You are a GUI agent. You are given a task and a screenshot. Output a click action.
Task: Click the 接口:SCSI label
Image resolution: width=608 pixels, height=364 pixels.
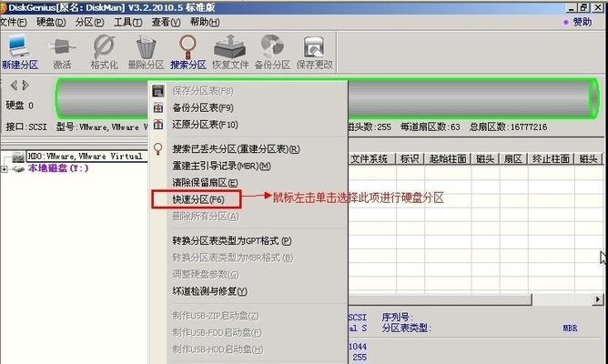(26, 126)
